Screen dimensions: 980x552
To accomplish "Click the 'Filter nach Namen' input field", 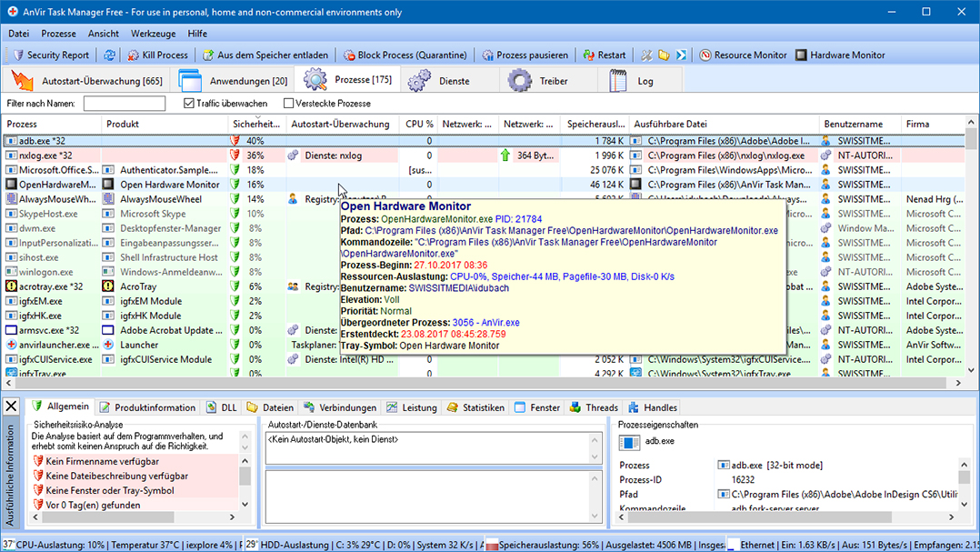I will pos(125,103).
